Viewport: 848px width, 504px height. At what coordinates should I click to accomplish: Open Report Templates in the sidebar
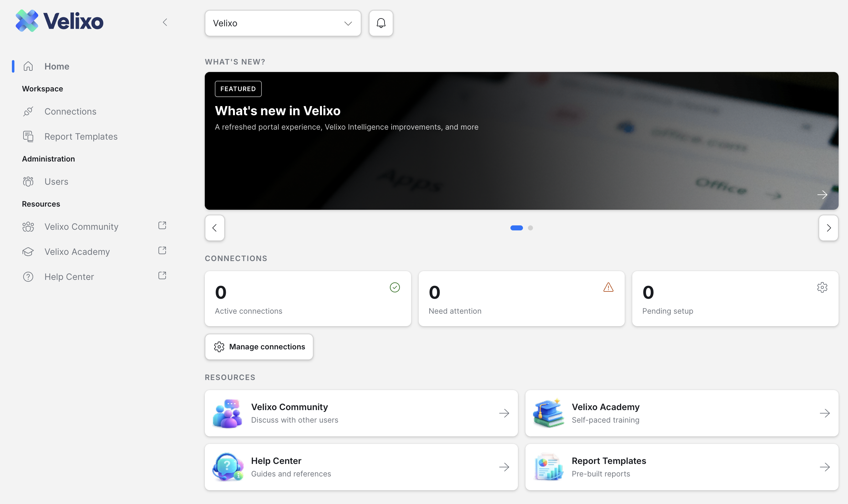click(81, 136)
